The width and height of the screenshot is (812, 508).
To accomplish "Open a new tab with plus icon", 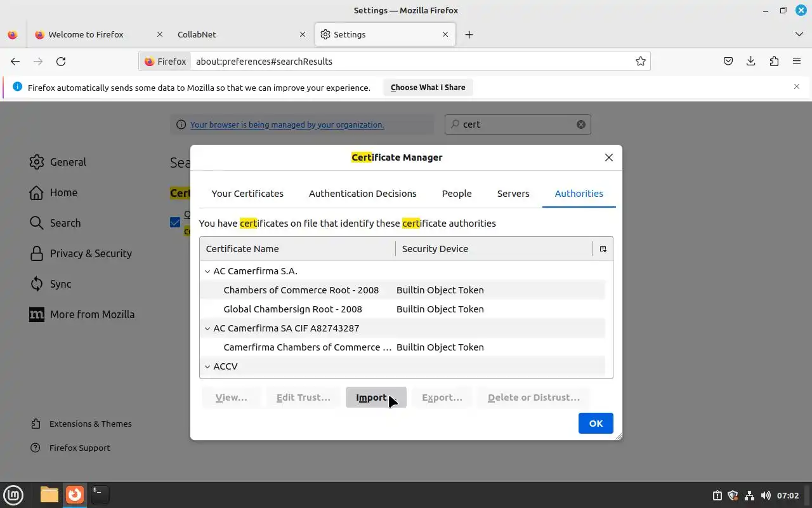I will coord(469,34).
